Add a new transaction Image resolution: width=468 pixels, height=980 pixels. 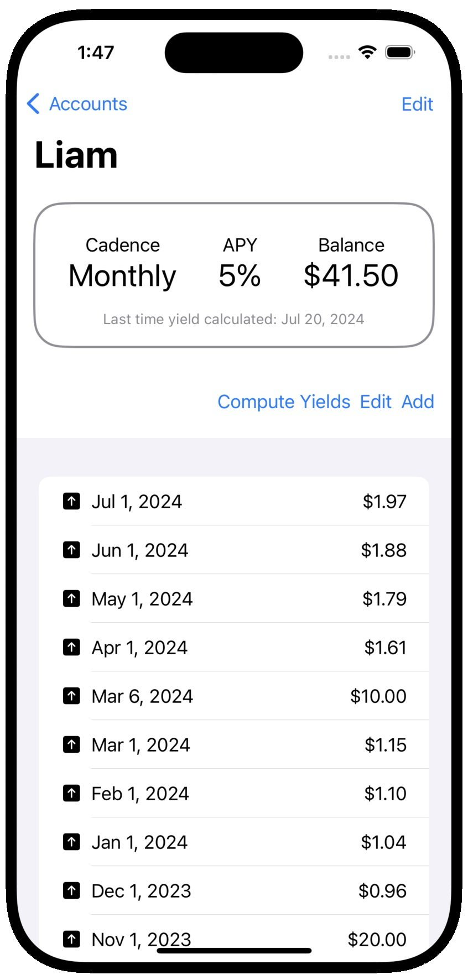click(418, 402)
